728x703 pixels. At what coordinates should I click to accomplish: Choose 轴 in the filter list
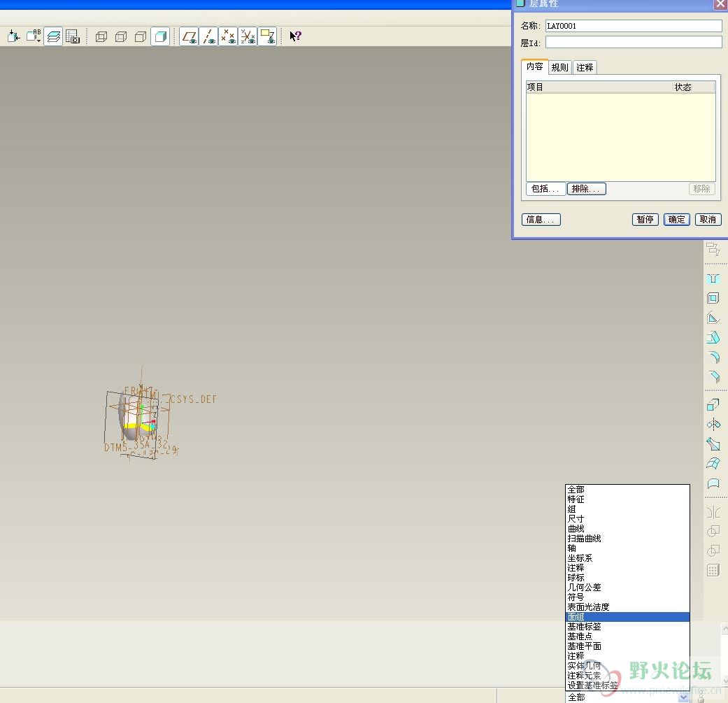click(627, 548)
